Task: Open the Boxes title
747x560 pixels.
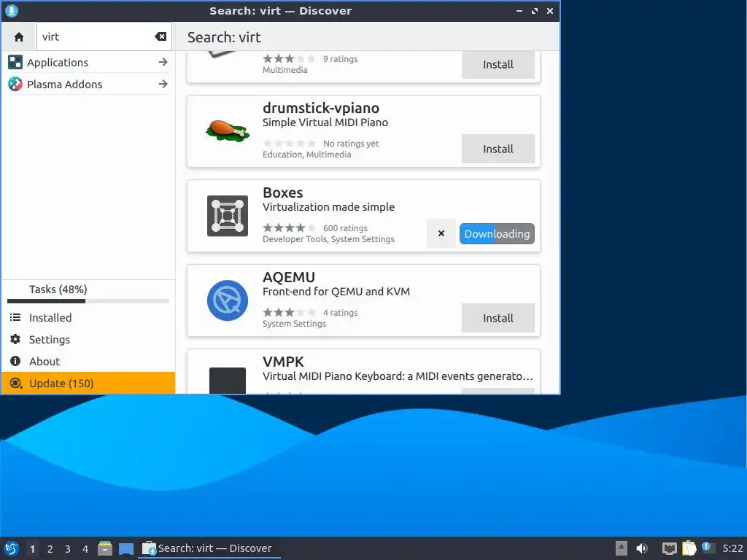Action: coord(282,192)
